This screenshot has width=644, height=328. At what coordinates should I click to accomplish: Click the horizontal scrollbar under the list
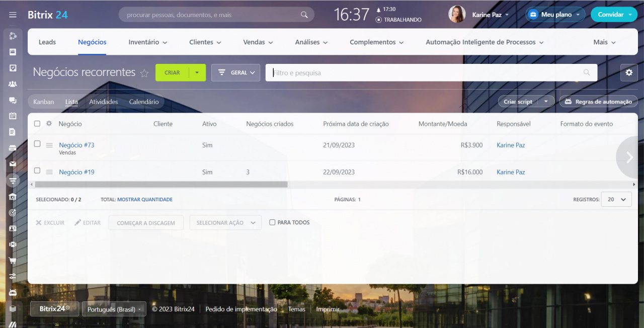(x=161, y=185)
